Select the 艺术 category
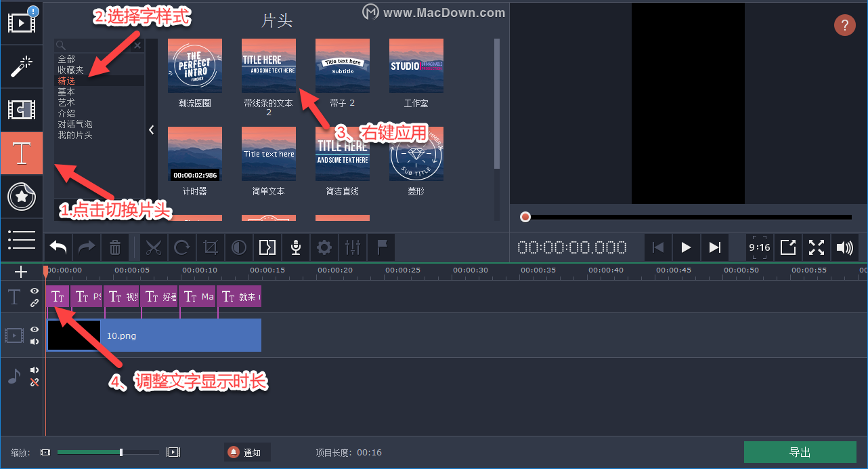868x469 pixels. [x=66, y=102]
